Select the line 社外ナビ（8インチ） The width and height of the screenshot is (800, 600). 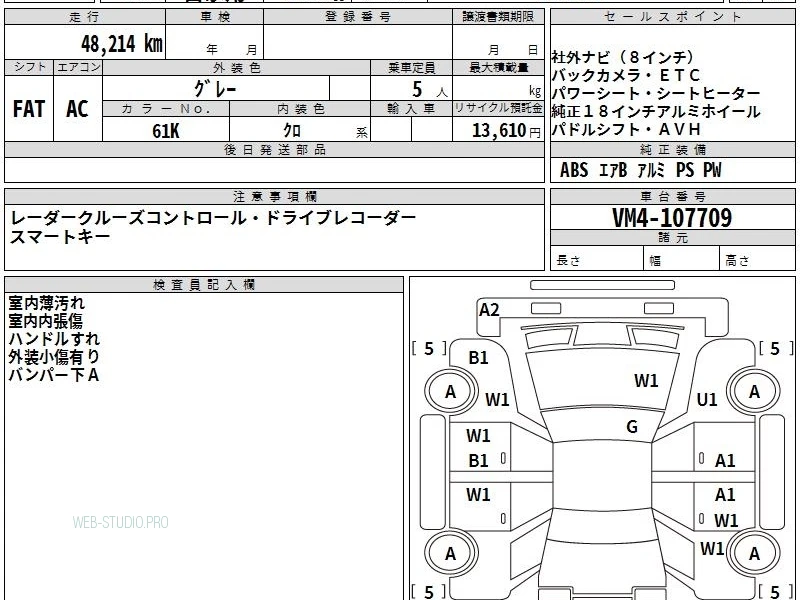point(623,57)
